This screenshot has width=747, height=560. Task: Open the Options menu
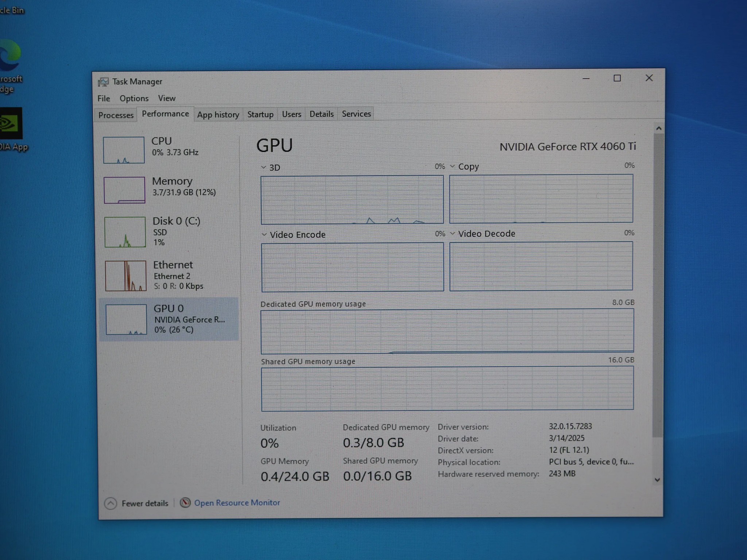coord(134,98)
